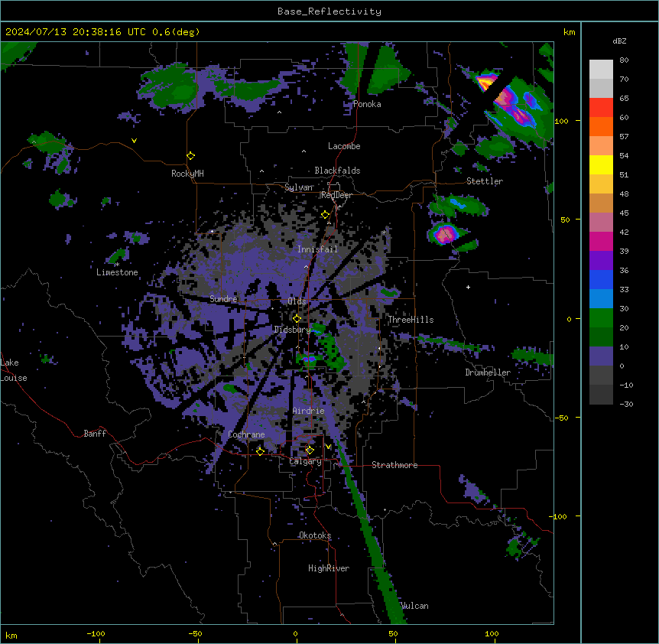Click the dBZ legend heading
Image resolution: width=659 pixels, height=644 pixels.
619,41
